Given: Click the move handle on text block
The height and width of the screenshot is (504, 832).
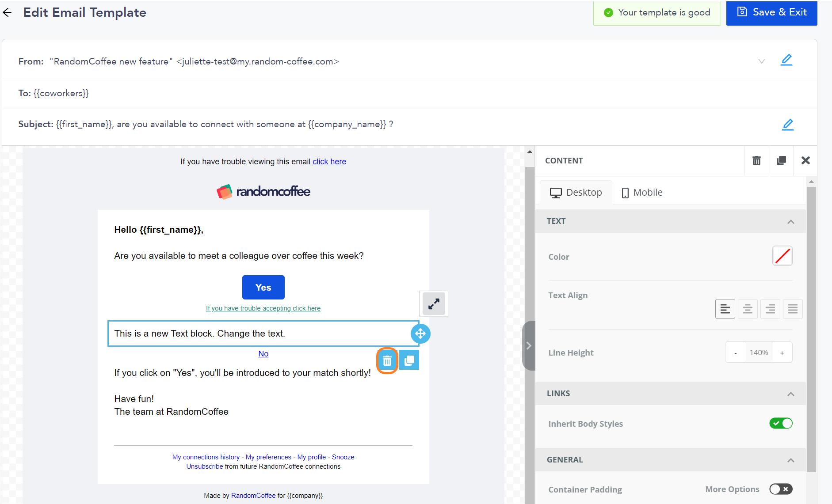Looking at the screenshot, I should click(x=420, y=333).
